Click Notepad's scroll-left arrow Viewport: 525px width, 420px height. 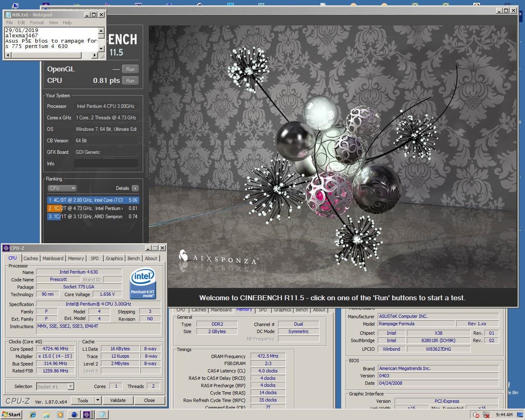click(x=8, y=55)
